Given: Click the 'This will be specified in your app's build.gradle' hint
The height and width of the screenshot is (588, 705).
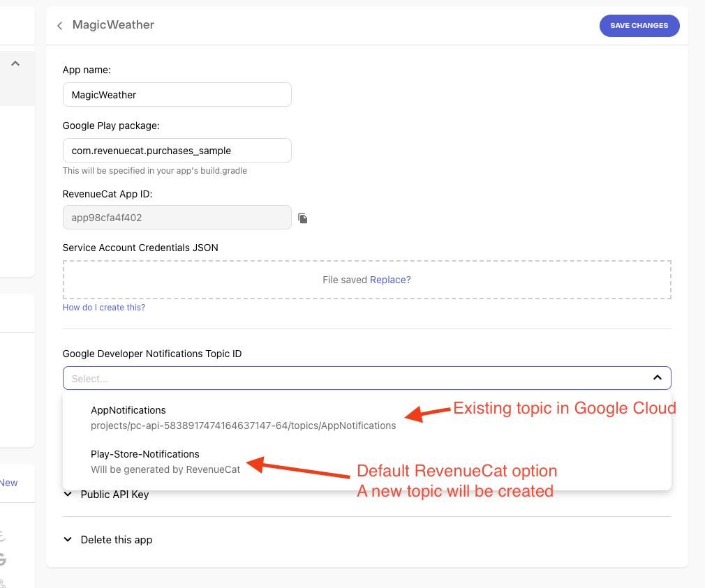Looking at the screenshot, I should [155, 171].
